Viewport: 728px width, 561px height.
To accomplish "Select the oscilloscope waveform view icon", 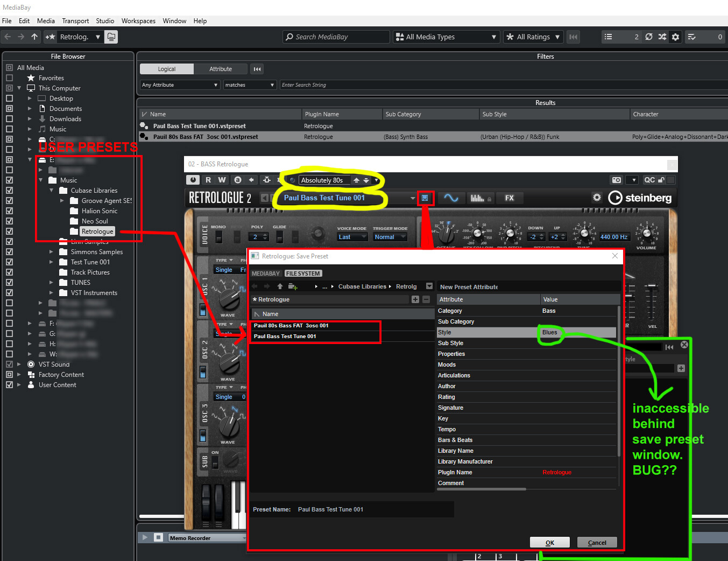I will click(x=451, y=198).
